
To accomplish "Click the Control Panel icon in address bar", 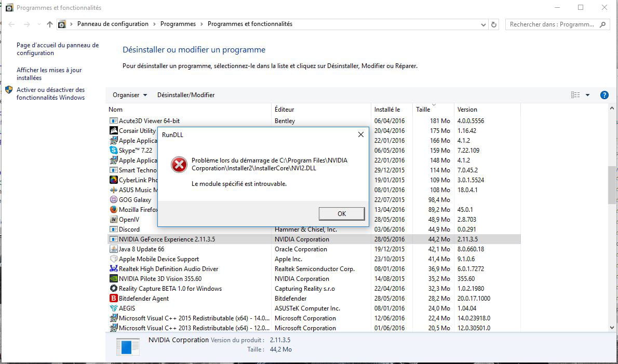I will 62,24.
